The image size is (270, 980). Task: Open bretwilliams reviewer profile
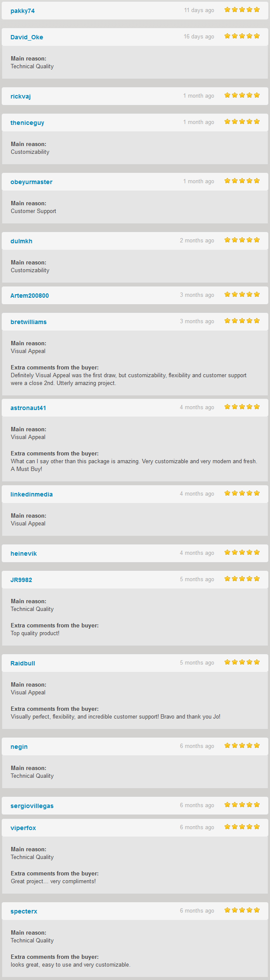point(29,322)
